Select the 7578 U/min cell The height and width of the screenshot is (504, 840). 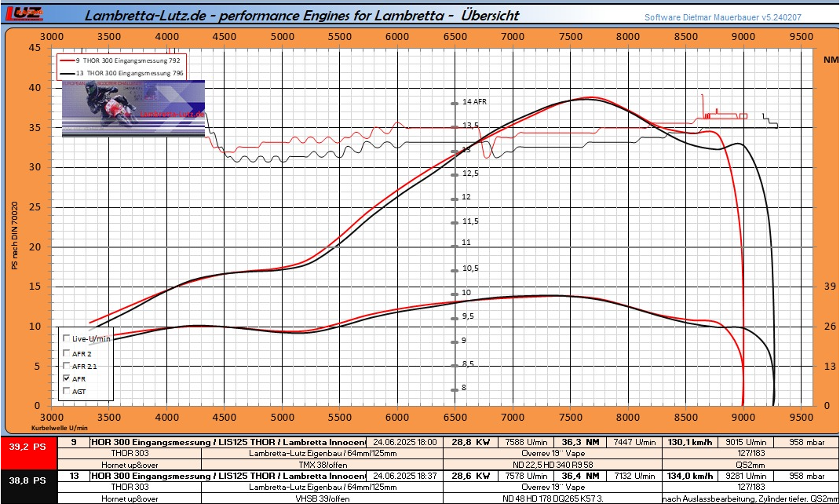pos(526,476)
